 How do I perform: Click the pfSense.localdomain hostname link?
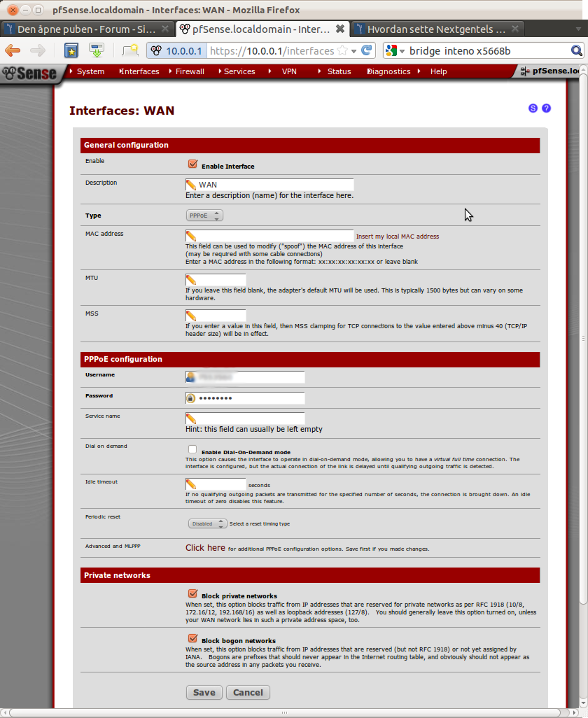click(554, 71)
